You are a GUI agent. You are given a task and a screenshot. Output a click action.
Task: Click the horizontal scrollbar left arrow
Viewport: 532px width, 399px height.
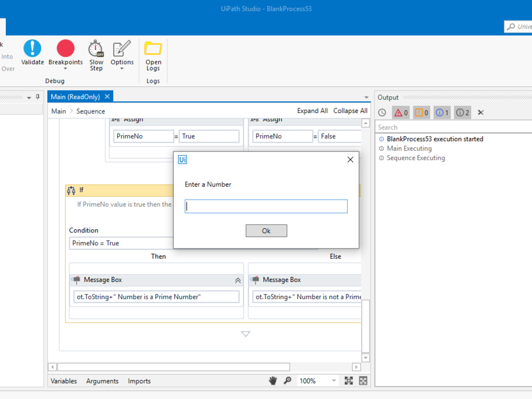pos(52,367)
